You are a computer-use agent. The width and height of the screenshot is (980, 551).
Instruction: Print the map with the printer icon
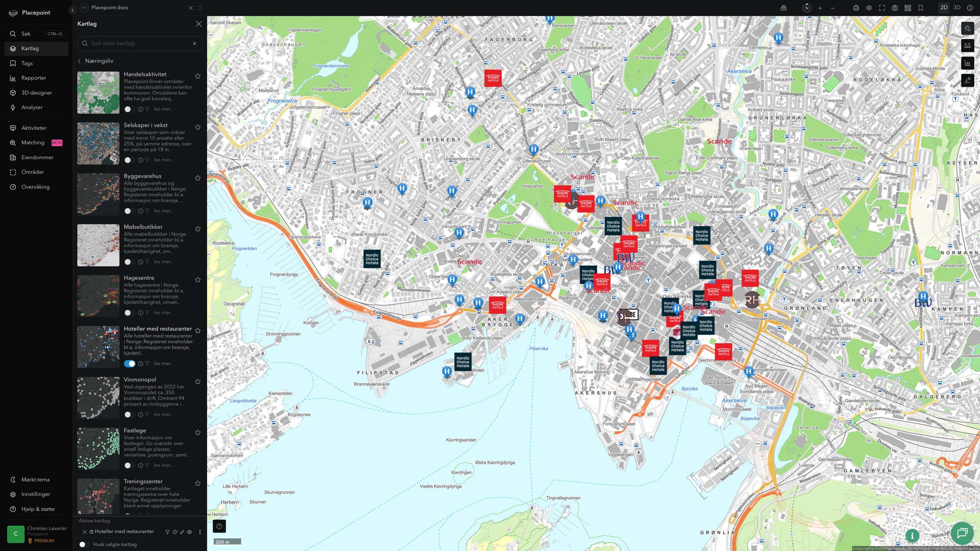pos(856,8)
